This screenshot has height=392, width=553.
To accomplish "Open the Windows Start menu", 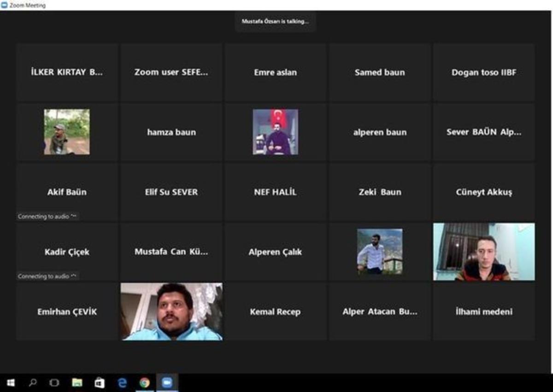I will tap(11, 382).
